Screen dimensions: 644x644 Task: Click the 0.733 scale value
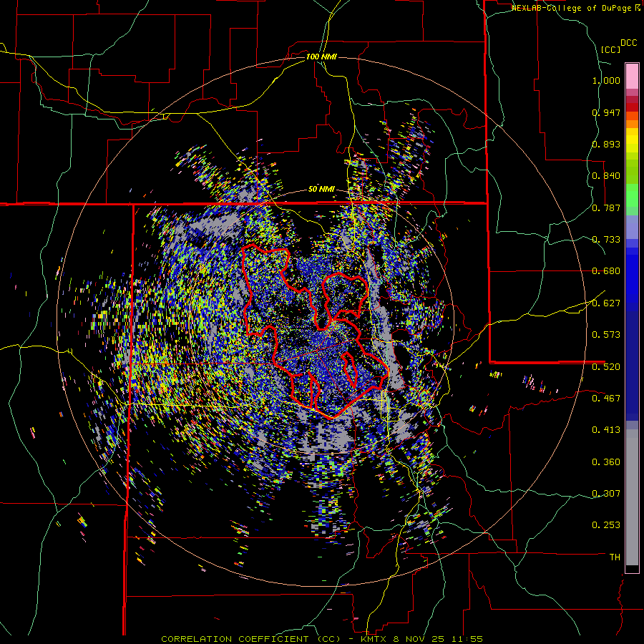606,240
